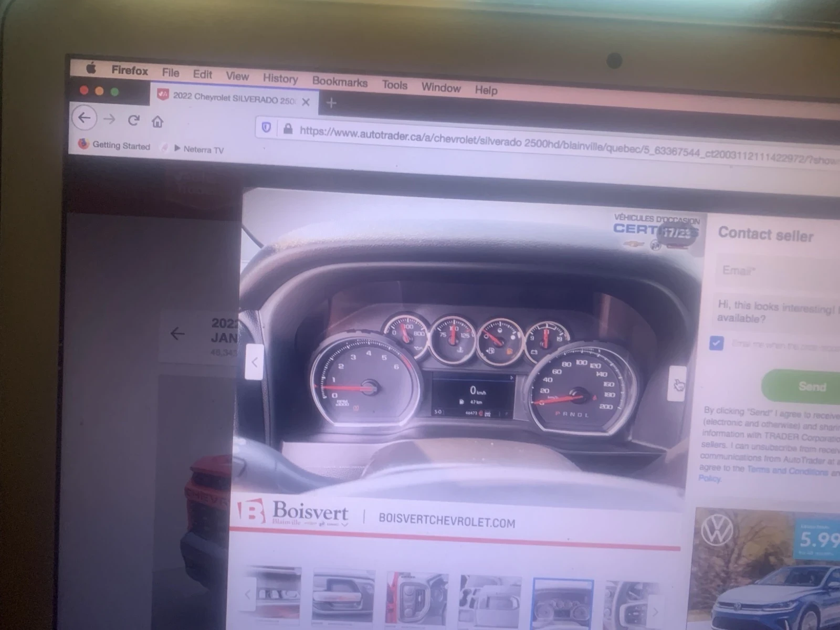Toggle email me price drop checkbox
840x630 pixels.
click(716, 343)
